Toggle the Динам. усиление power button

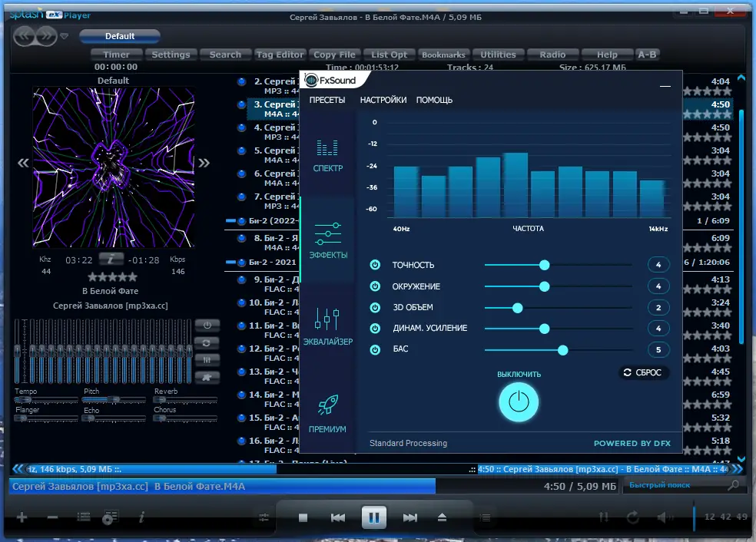tap(375, 328)
